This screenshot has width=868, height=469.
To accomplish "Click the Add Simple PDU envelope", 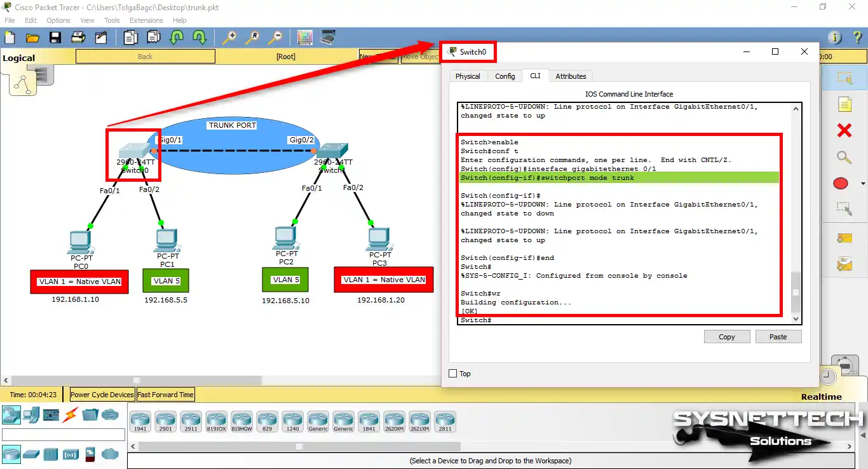I will [x=844, y=238].
